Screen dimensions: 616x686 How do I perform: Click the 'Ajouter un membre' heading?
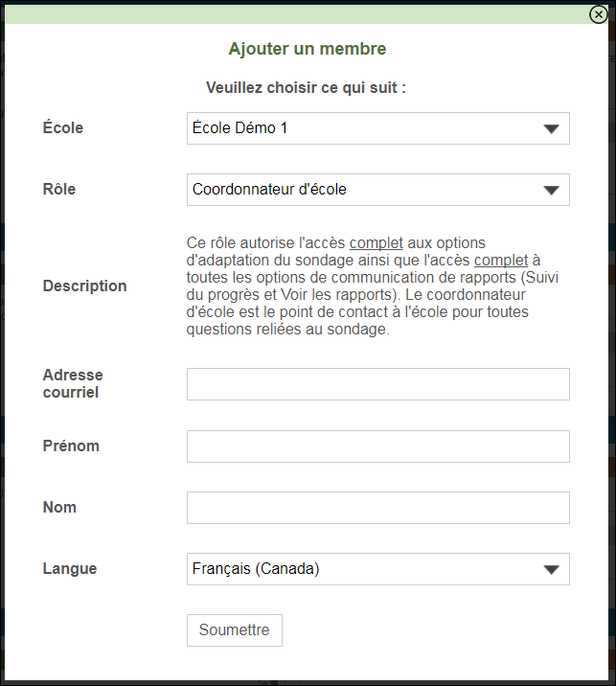click(308, 49)
